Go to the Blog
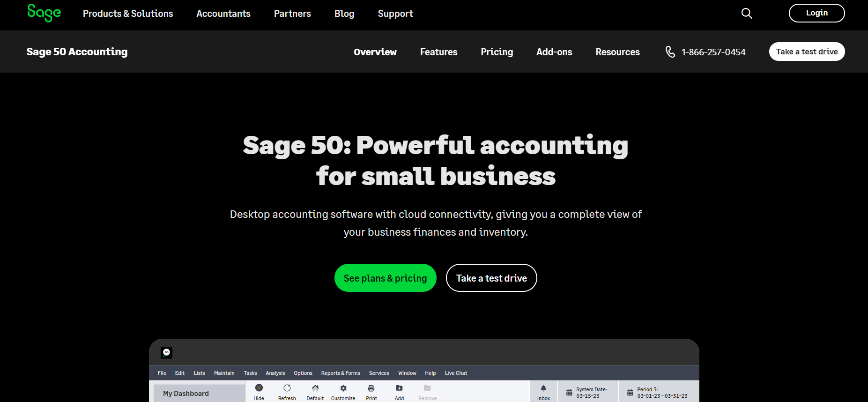 (x=344, y=14)
